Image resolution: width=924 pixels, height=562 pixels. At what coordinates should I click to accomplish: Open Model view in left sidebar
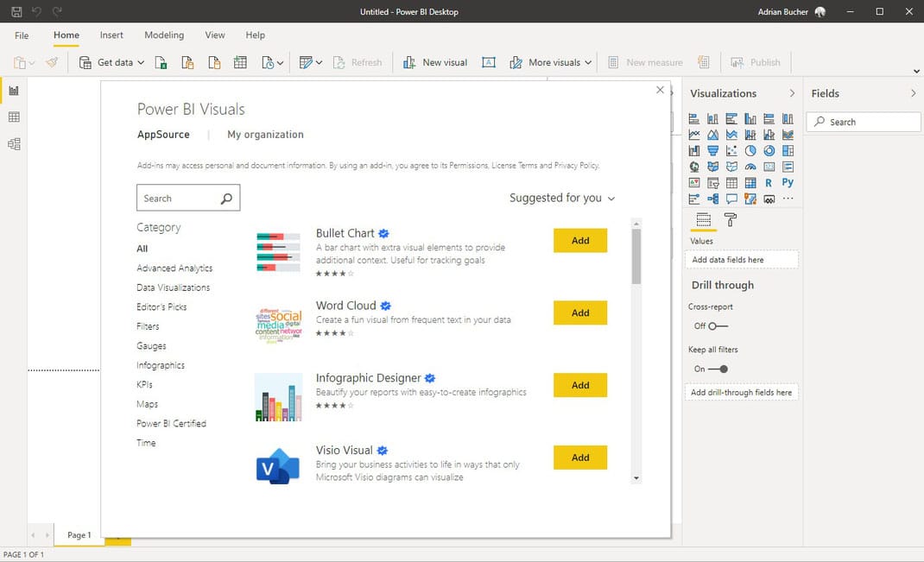pos(14,144)
